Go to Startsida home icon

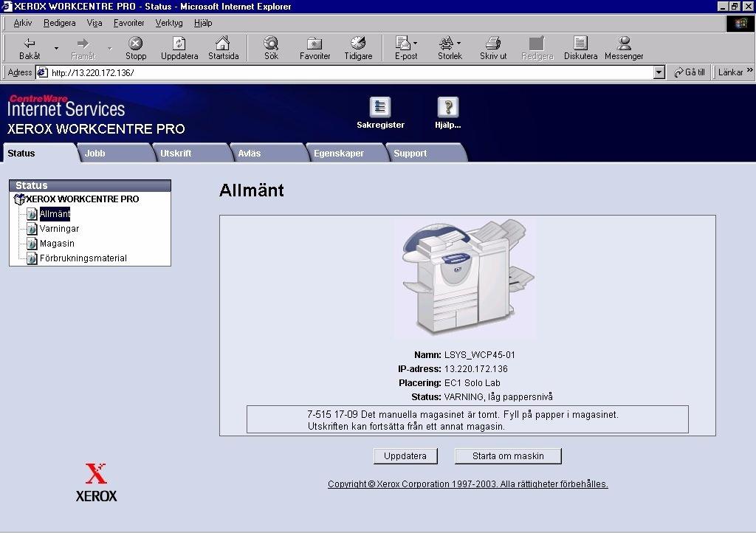tap(223, 44)
